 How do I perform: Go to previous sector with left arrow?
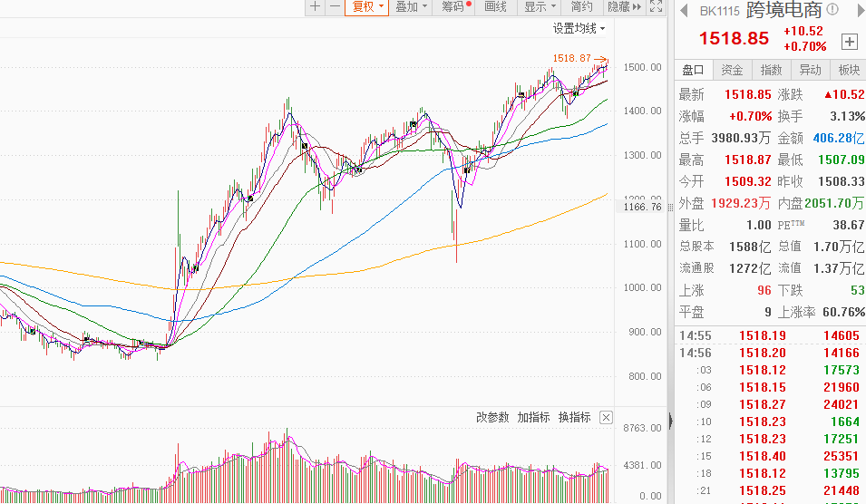[684, 11]
